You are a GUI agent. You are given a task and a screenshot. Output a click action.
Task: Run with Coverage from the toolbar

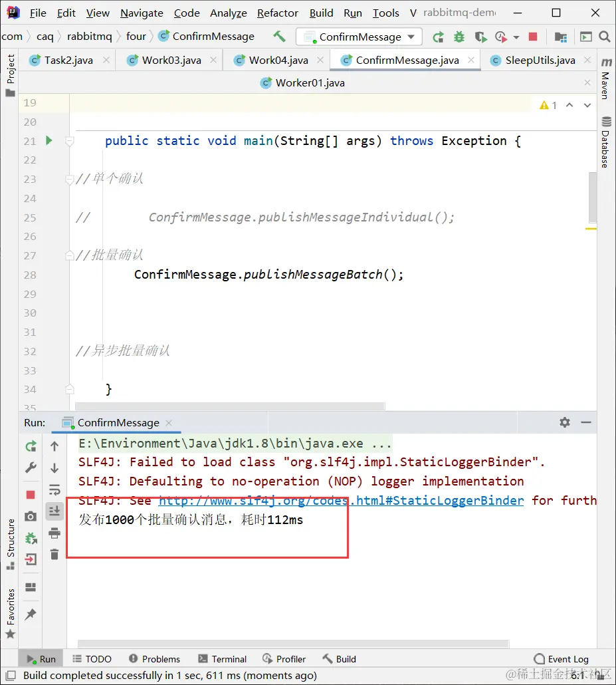tap(480, 37)
